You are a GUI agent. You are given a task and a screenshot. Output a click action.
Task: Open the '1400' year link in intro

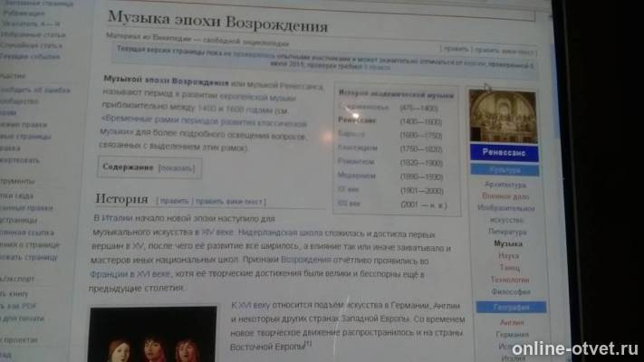(x=207, y=109)
